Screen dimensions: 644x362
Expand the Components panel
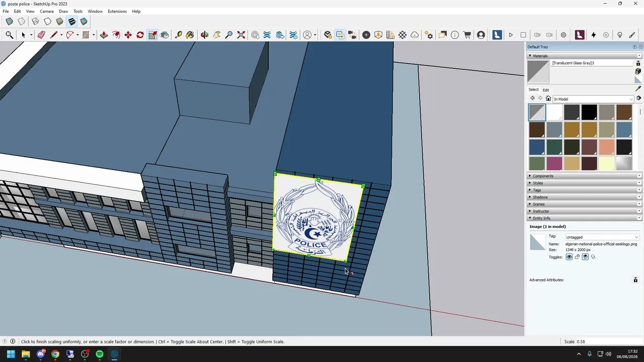click(584, 176)
